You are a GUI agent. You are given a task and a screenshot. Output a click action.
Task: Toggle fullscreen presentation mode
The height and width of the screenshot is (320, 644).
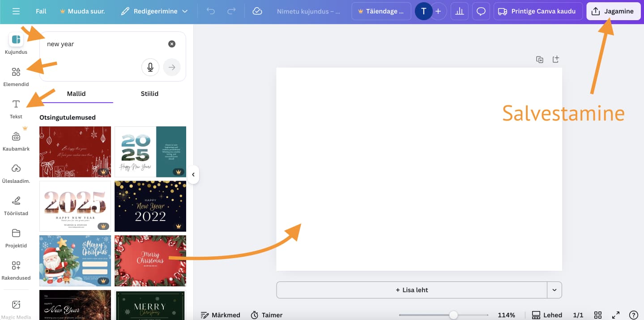[616, 315]
